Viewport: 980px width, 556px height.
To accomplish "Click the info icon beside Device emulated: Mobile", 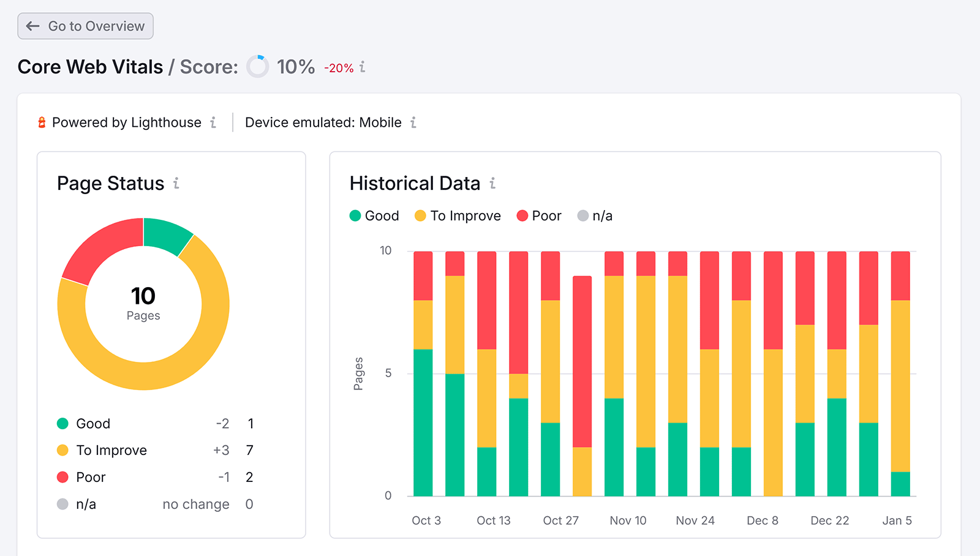I will coord(414,122).
